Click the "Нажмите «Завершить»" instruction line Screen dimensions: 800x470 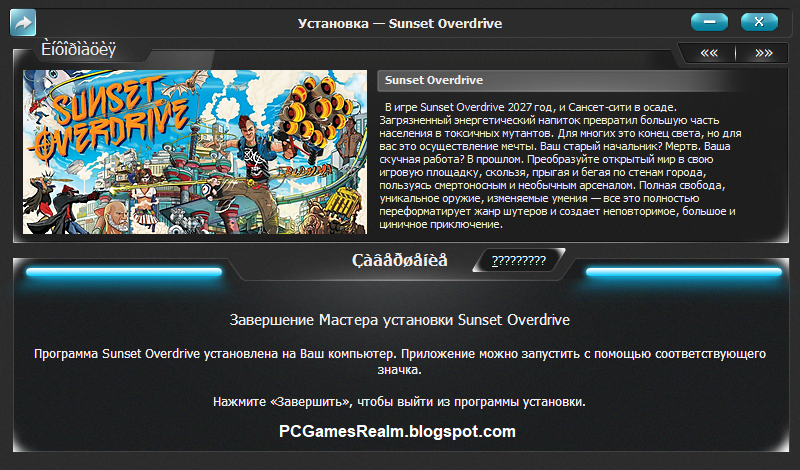(x=399, y=402)
